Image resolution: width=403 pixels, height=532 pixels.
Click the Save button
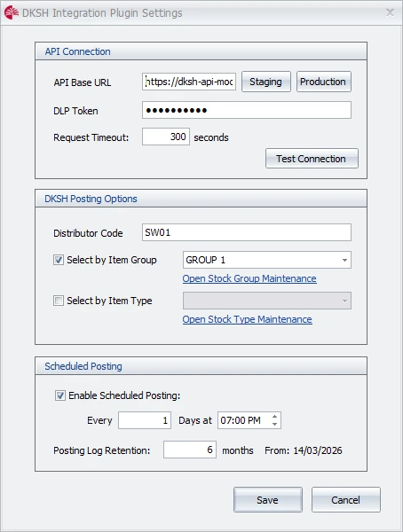(x=268, y=500)
